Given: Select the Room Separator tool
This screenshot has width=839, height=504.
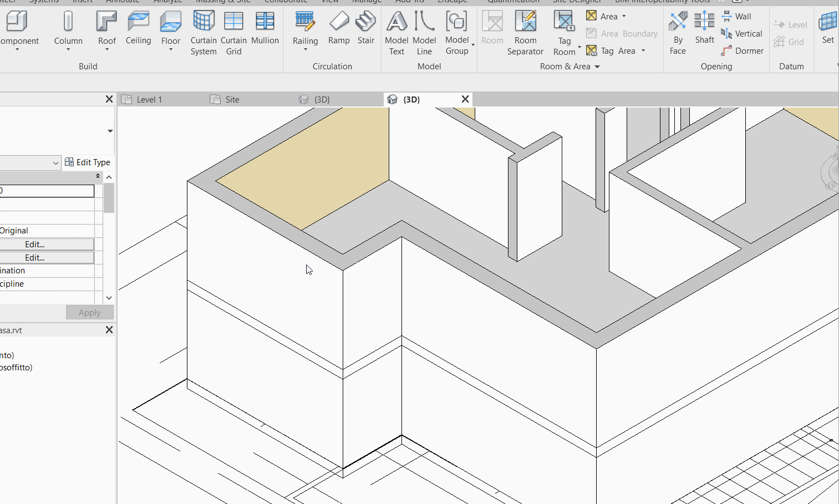Looking at the screenshot, I should coord(525,33).
